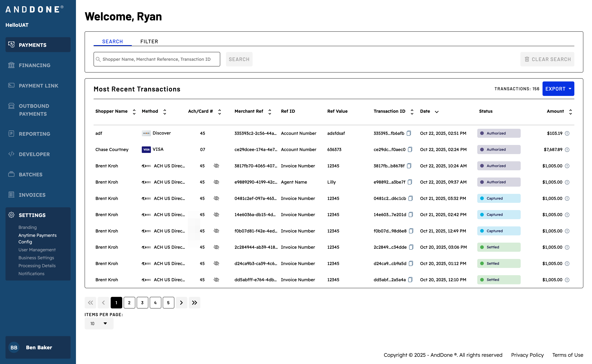Go to page 3 of transactions
The width and height of the screenshot is (592, 364).
click(x=142, y=303)
